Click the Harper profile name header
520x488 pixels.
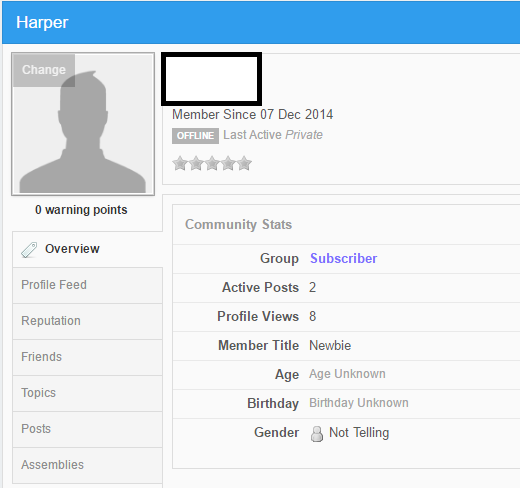point(42,23)
